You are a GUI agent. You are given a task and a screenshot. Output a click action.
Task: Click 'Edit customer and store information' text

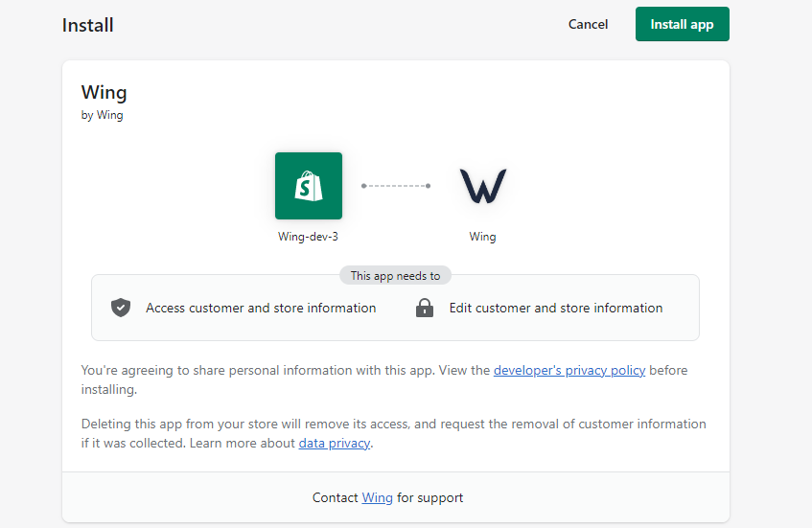[556, 308]
